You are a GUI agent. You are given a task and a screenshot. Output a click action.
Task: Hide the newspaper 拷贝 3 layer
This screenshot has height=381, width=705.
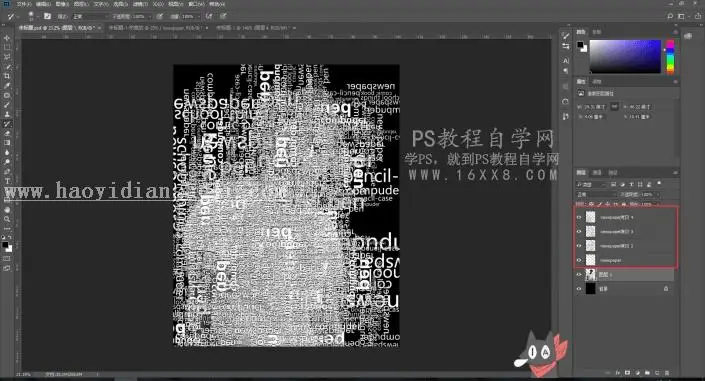[x=579, y=232]
